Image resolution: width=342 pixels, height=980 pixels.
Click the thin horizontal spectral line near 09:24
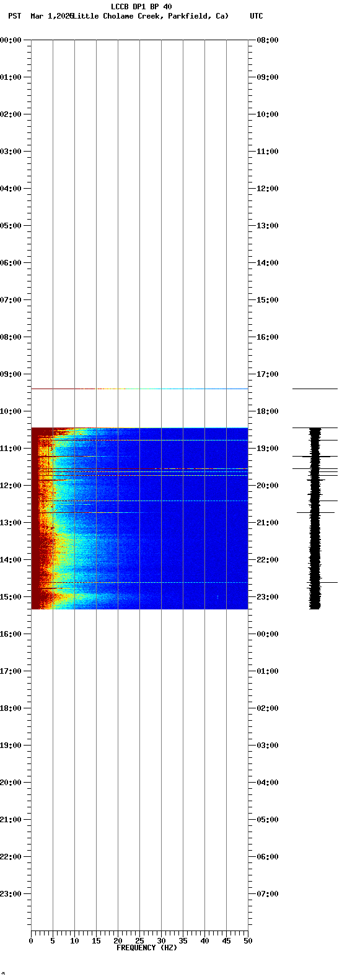(x=139, y=389)
